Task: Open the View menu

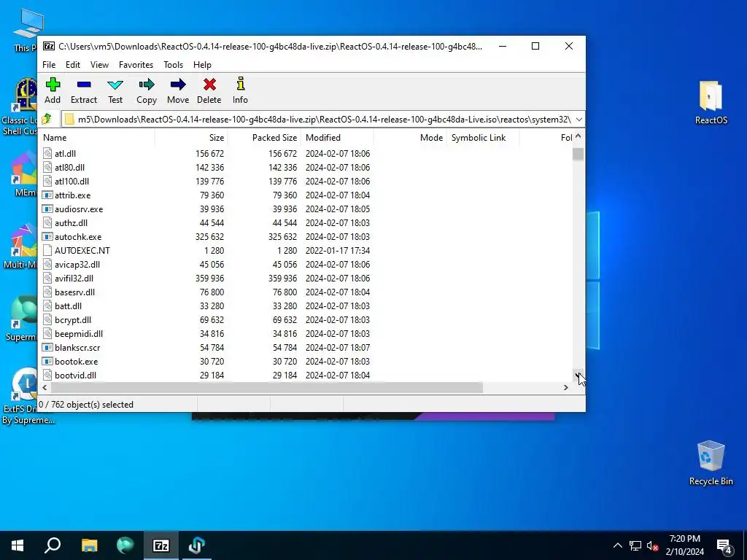Action: (99, 65)
